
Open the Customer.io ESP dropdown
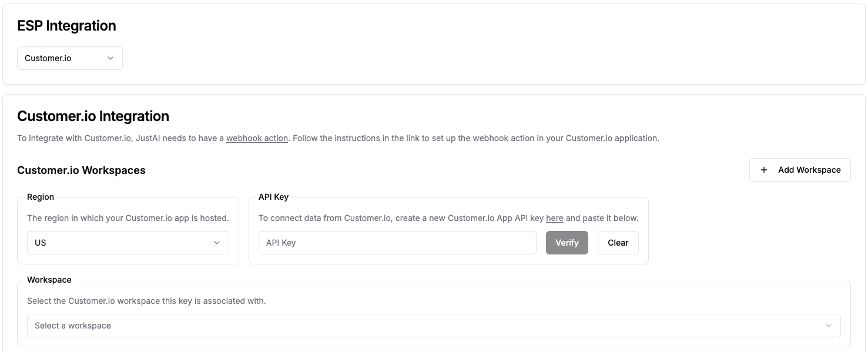70,58
